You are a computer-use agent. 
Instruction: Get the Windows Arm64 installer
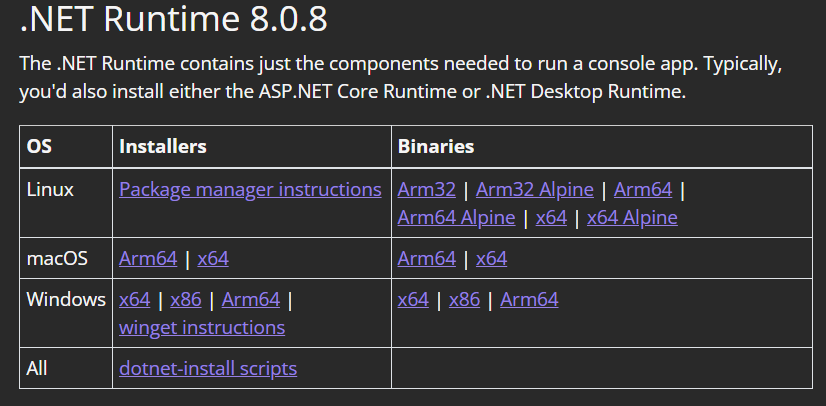tap(251, 299)
